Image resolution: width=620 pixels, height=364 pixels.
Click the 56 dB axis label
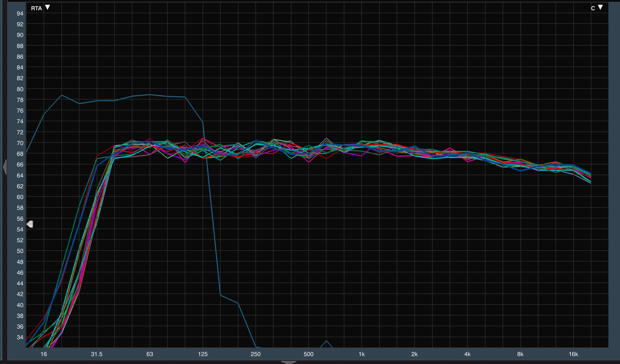pos(20,219)
